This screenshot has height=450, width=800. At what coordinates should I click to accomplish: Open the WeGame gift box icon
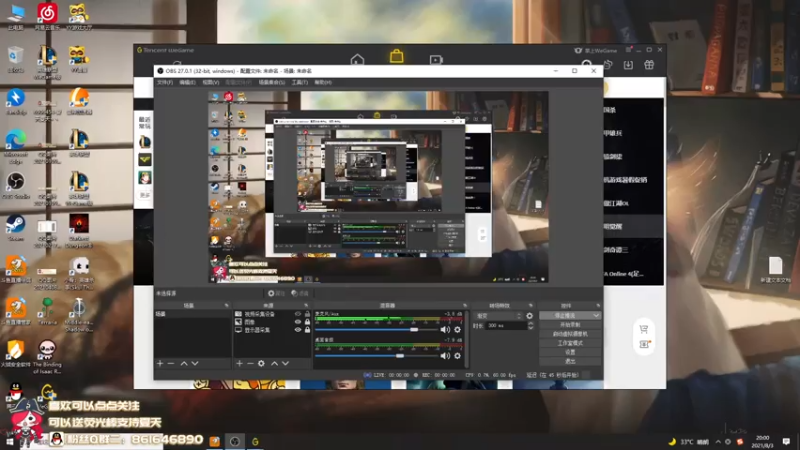pyautogui.click(x=649, y=65)
